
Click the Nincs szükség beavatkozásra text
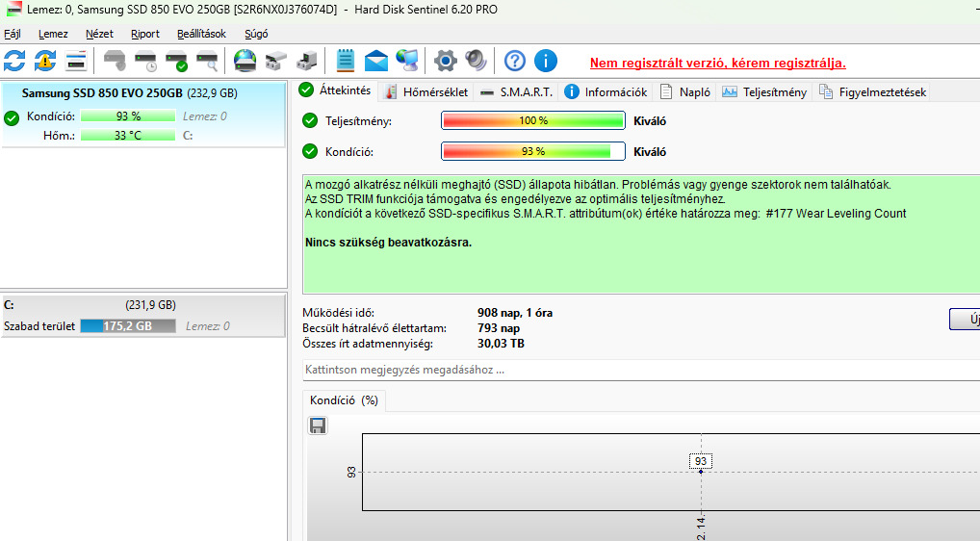(x=388, y=243)
